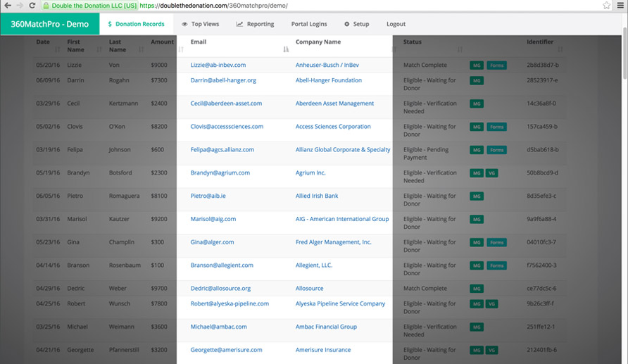The height and width of the screenshot is (364, 628).
Task: Click Forms badge in Lizzie Von row
Action: pyautogui.click(x=496, y=65)
